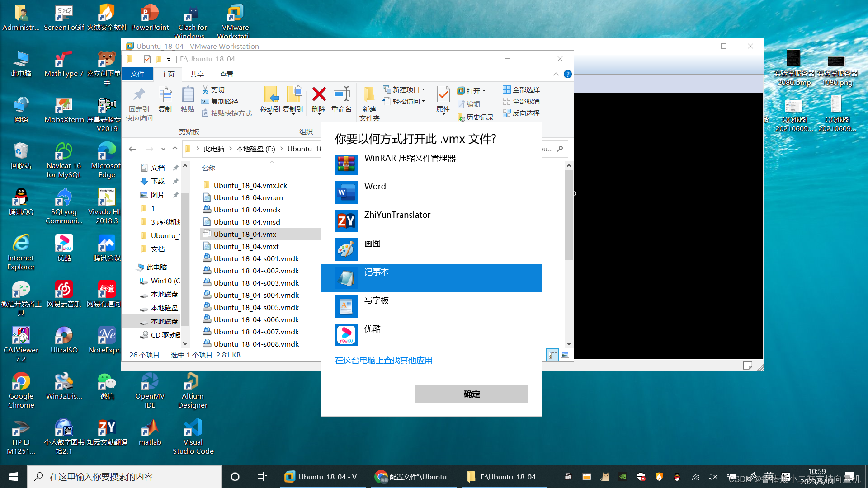Click the Cortana circle taskbar icon
This screenshot has height=488, width=868.
pos(235,477)
